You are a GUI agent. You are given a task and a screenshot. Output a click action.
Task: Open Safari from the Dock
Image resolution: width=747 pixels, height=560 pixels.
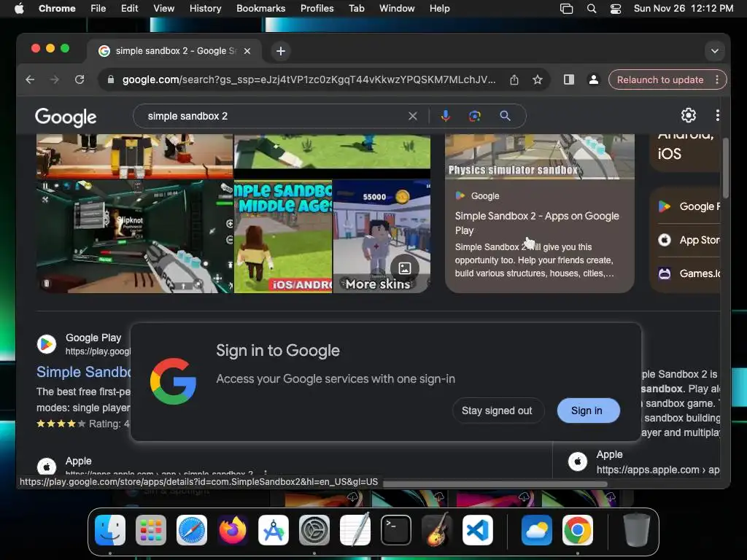pos(192,530)
